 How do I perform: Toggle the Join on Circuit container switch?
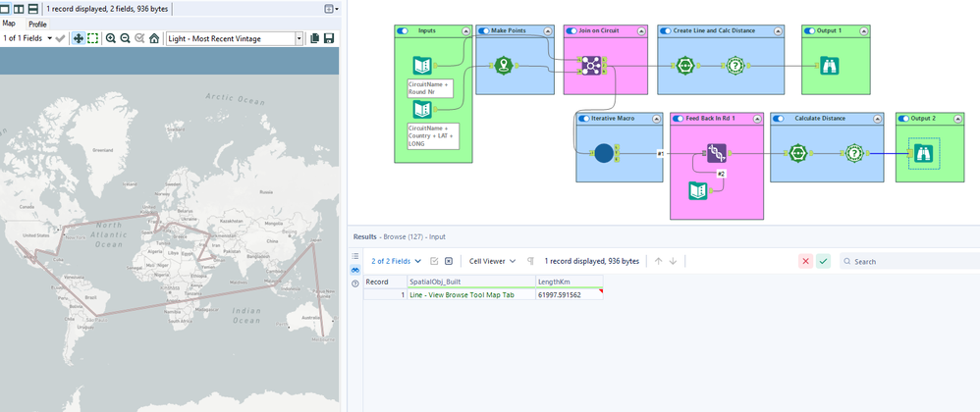572,30
